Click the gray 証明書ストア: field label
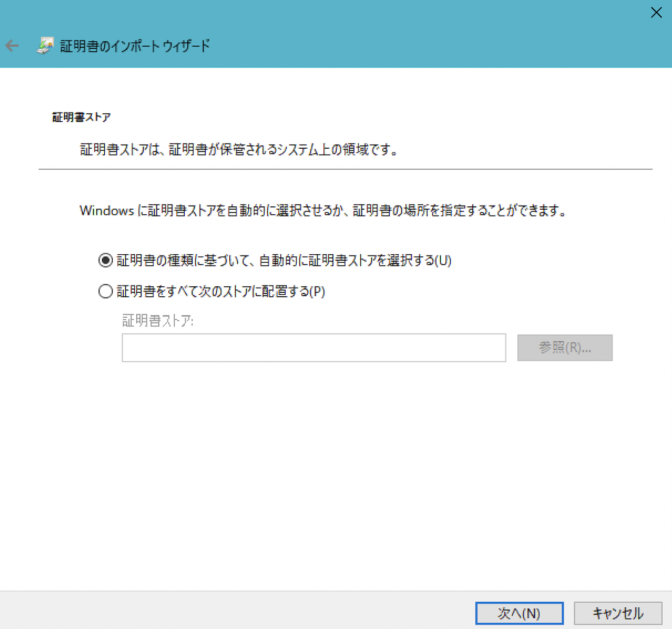 [158, 321]
